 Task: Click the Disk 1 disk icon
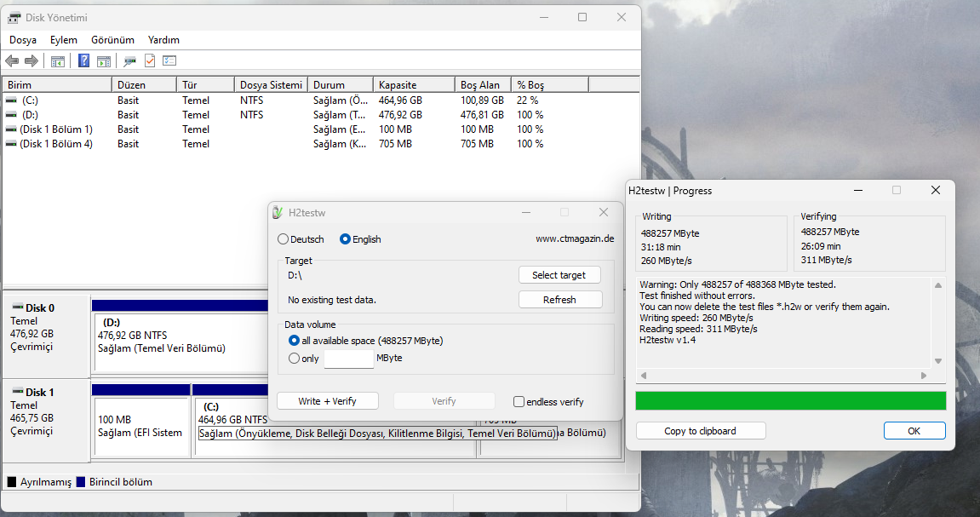[x=18, y=391]
